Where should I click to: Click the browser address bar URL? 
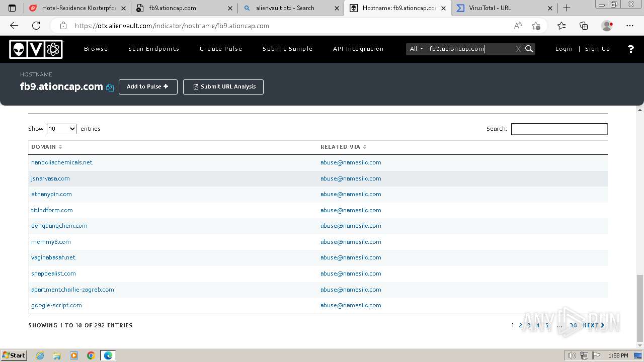point(172,26)
